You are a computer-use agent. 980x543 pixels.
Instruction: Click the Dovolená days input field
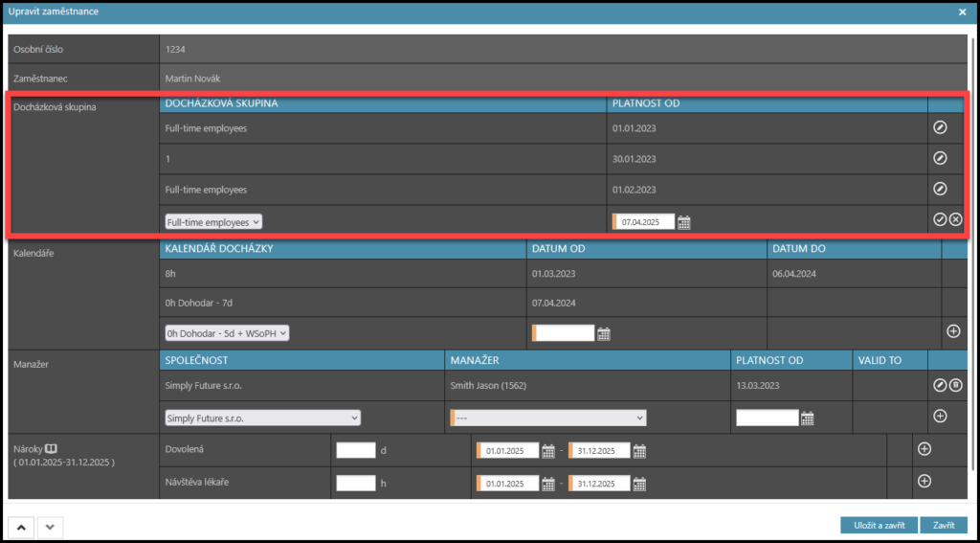click(x=356, y=451)
